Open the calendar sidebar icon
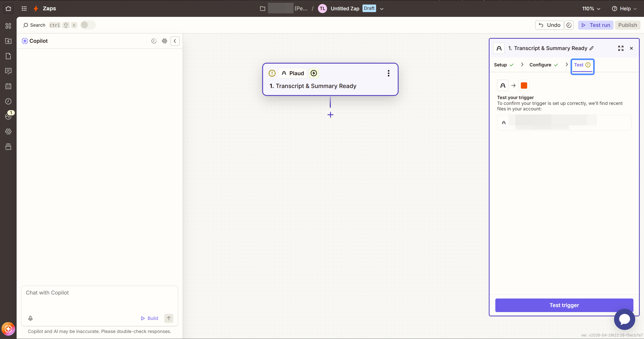 [8, 86]
